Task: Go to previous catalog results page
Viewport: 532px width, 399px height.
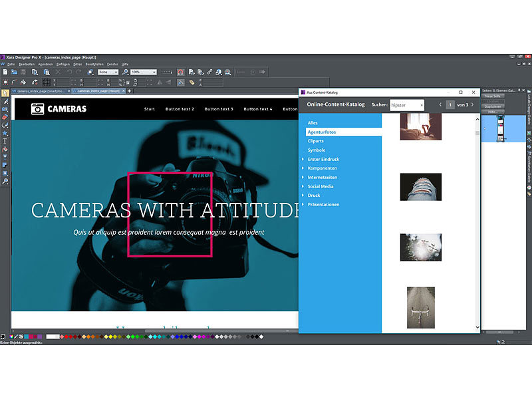Action: point(440,104)
